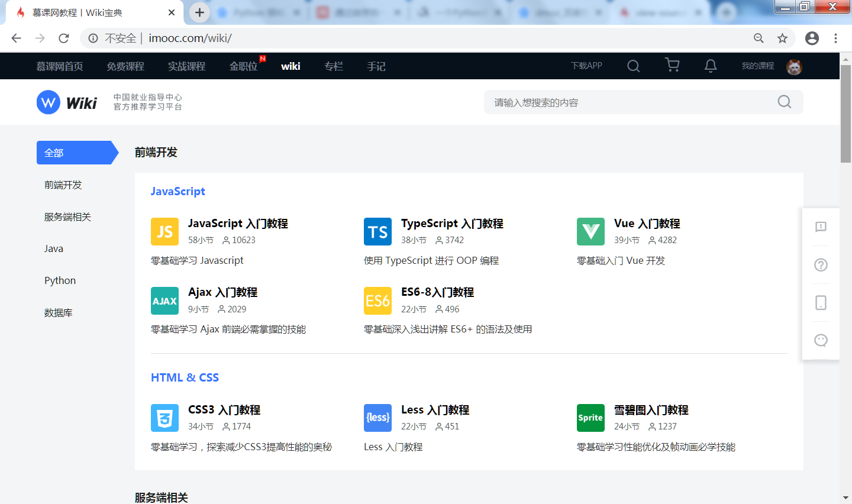
Task: Click 下载APP link
Action: click(586, 66)
